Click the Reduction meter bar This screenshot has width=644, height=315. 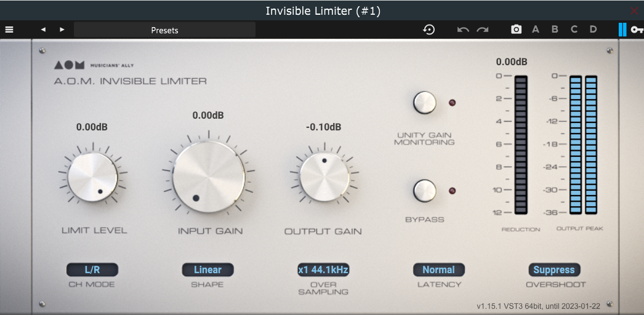pos(520,145)
